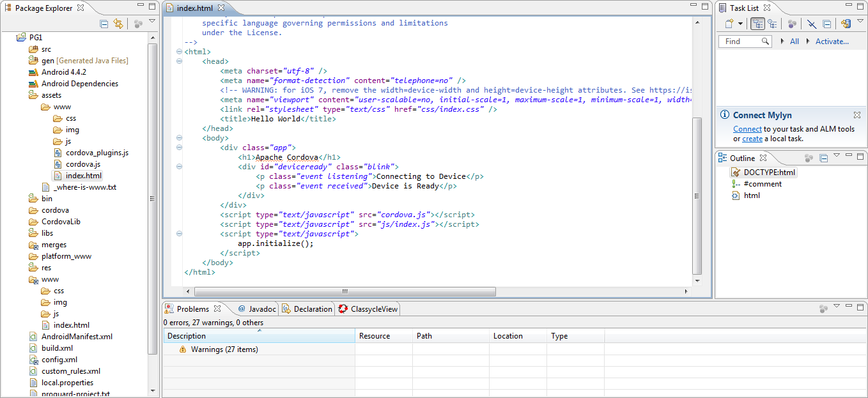Collapse all in Outline view

[x=824, y=158]
